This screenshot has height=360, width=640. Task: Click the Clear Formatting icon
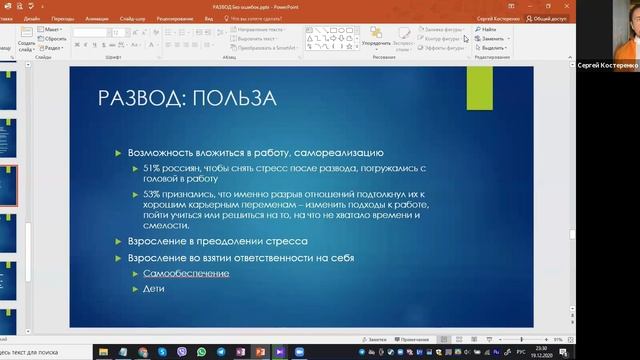click(156, 32)
